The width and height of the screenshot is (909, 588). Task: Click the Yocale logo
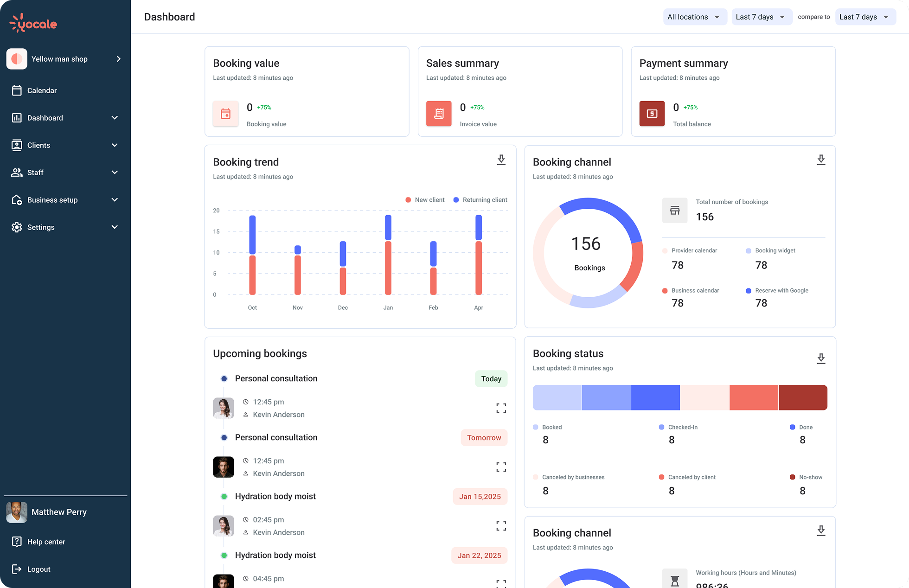(33, 23)
